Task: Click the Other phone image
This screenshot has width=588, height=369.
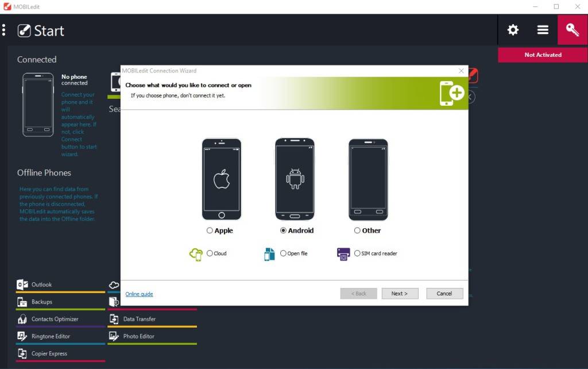Action: click(368, 179)
